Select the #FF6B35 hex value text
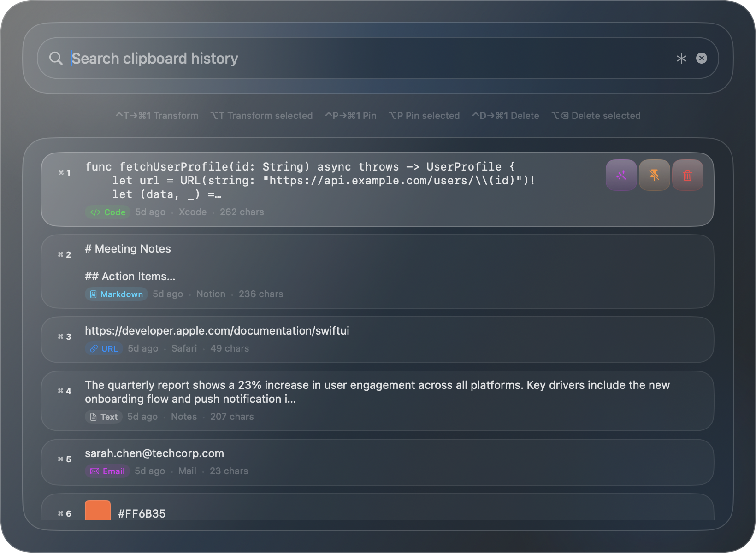The image size is (756, 553). pyautogui.click(x=142, y=514)
